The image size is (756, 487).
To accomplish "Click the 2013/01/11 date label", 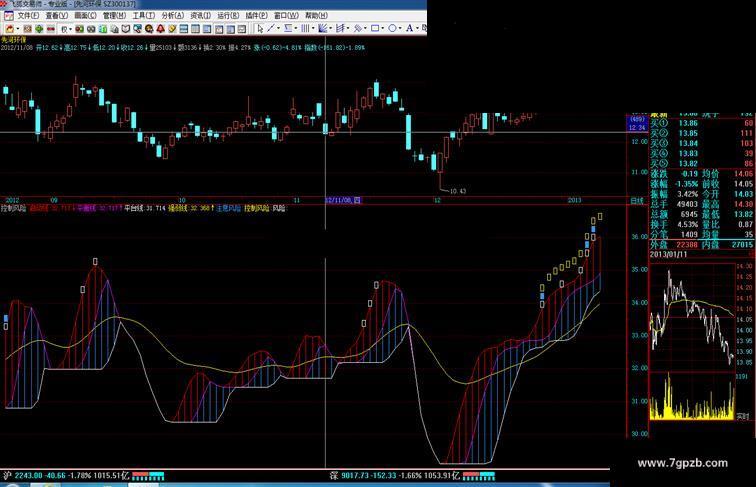I will pyautogui.click(x=668, y=254).
